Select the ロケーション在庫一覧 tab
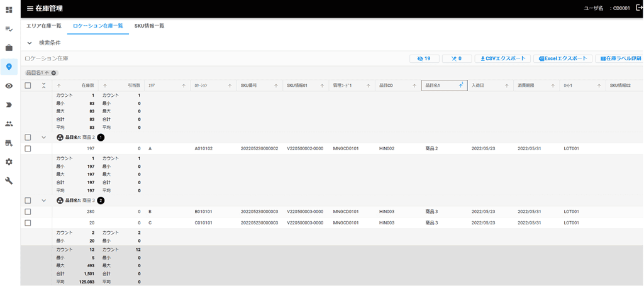 pos(97,25)
